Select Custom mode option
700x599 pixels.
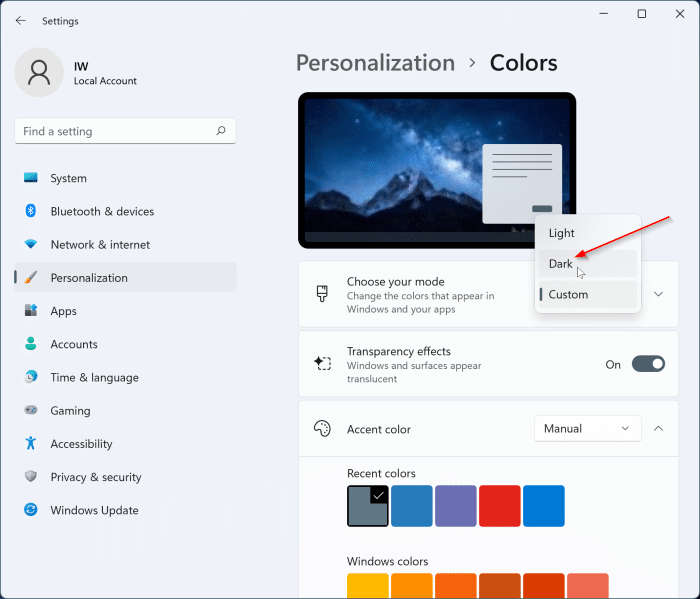tap(588, 294)
